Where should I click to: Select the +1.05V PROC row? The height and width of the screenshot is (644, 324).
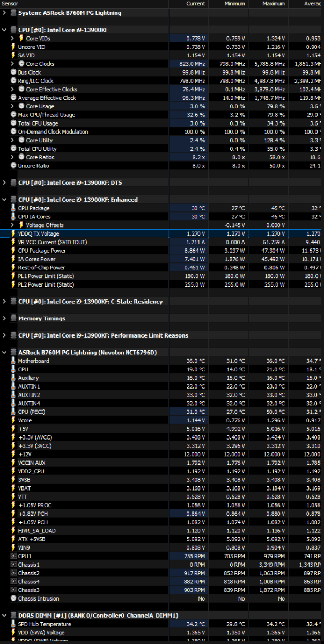(162, 505)
